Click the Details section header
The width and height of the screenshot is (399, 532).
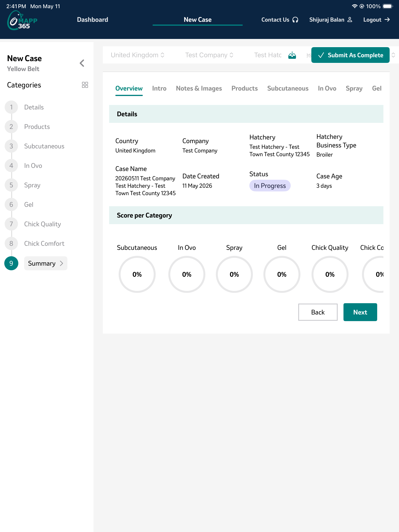(246, 114)
